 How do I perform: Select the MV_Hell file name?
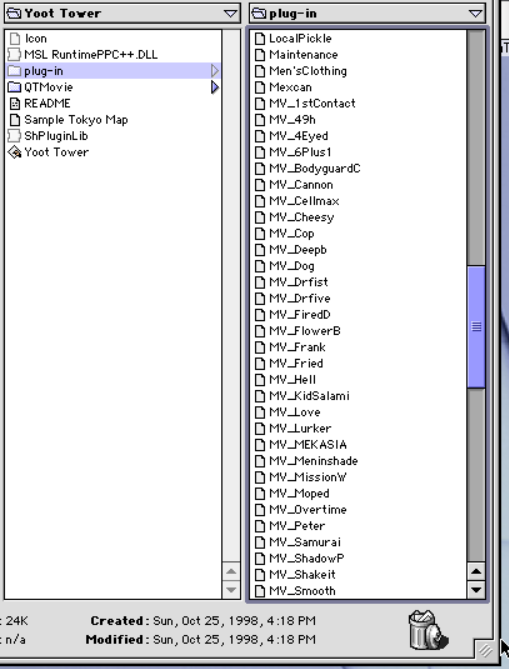pos(293,380)
